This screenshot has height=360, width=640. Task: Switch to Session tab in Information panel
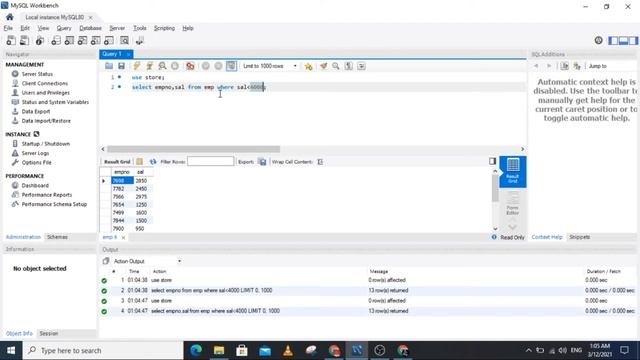(49, 333)
